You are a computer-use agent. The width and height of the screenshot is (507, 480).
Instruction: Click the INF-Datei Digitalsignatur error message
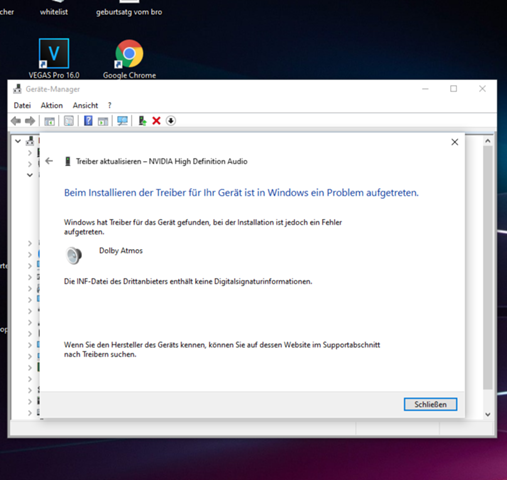(x=188, y=282)
